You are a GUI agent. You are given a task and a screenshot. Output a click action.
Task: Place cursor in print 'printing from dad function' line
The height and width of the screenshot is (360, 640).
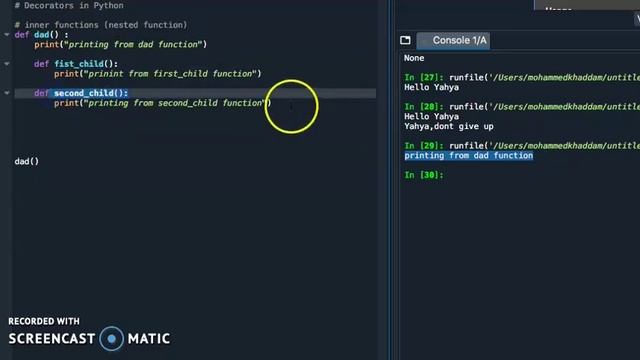click(120, 44)
